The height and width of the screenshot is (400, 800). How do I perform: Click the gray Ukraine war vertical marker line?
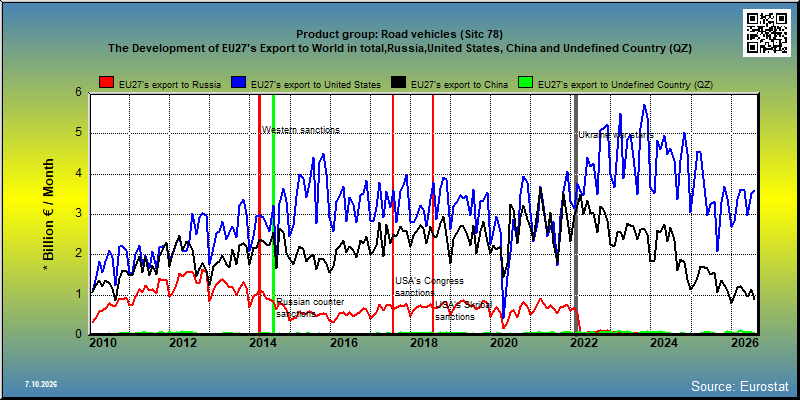click(x=576, y=214)
